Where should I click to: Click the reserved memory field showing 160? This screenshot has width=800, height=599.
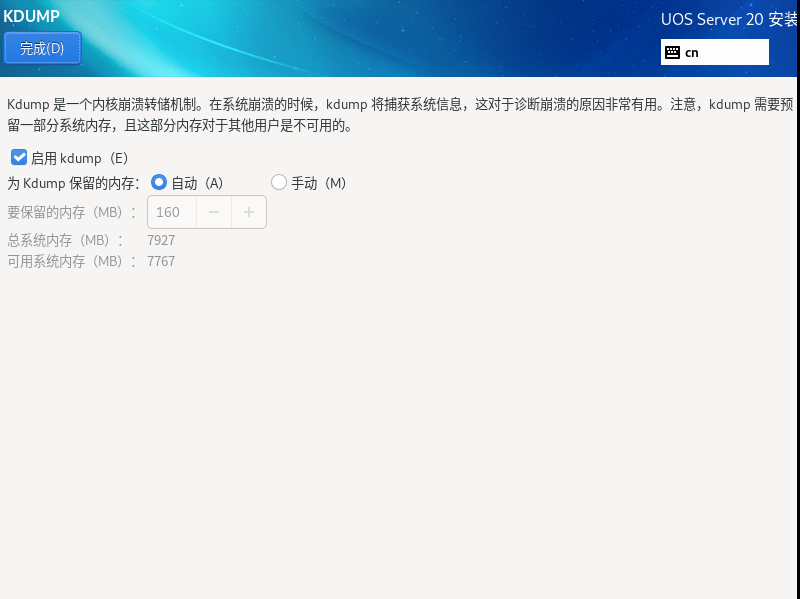coord(172,212)
